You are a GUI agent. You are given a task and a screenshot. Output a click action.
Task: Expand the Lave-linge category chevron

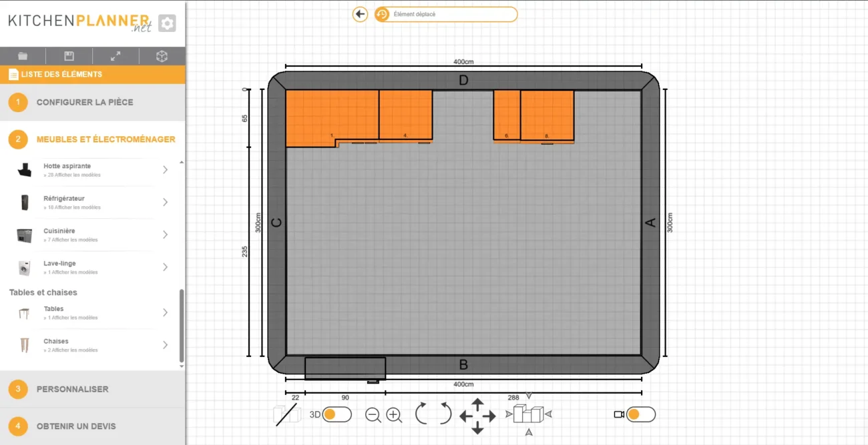[x=165, y=267]
